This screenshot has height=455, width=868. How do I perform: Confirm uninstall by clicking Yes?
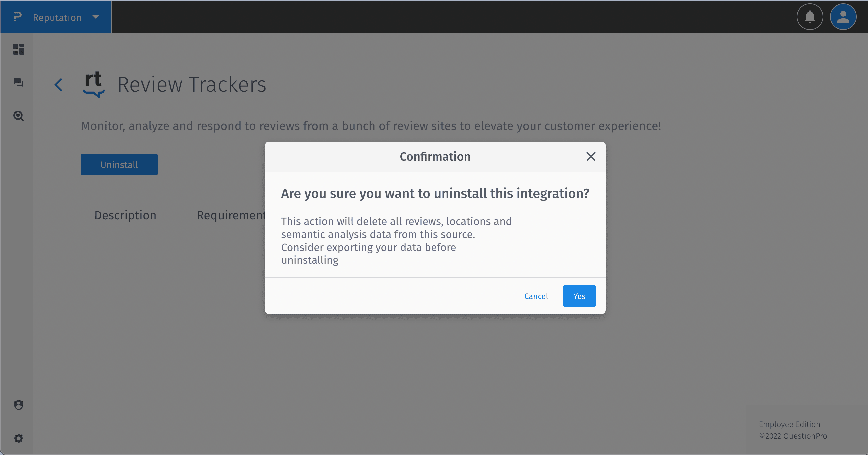tap(579, 296)
